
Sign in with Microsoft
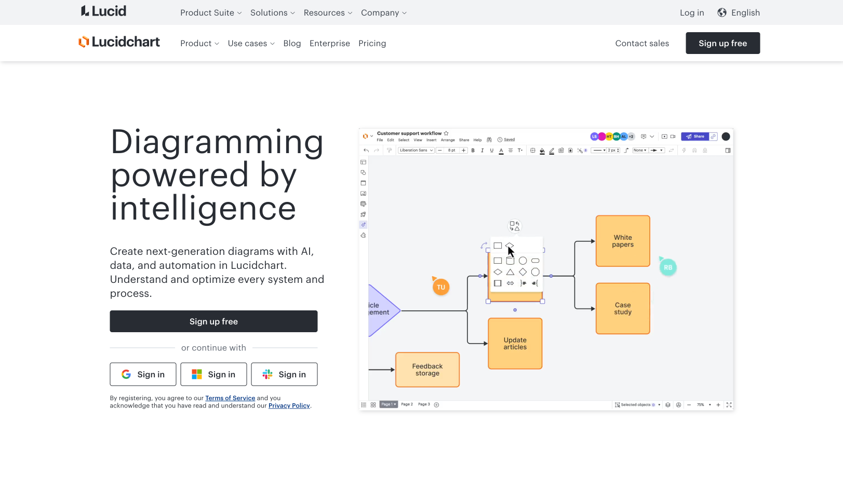click(213, 374)
